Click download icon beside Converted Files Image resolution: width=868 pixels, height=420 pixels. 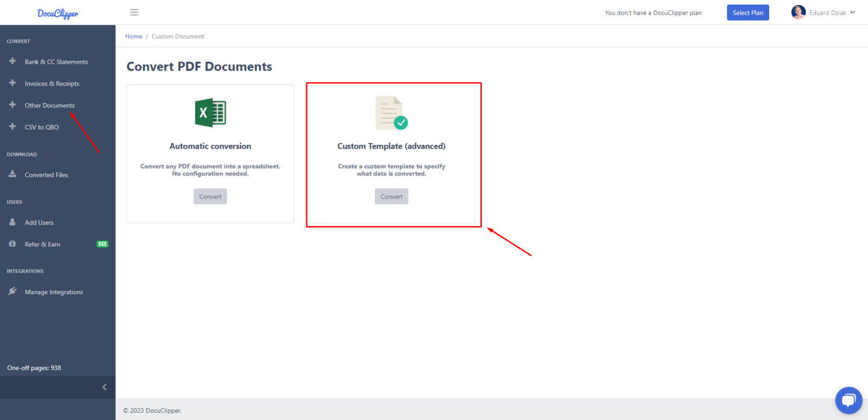pyautogui.click(x=12, y=174)
